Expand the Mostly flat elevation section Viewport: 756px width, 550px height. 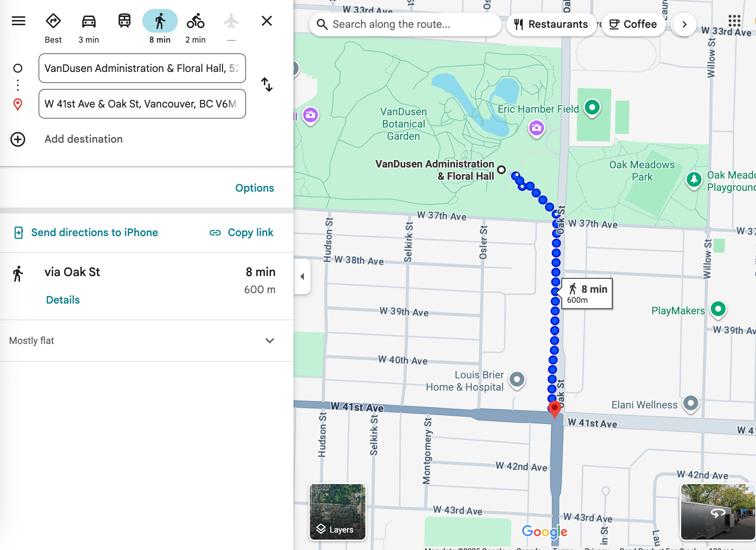coord(270,341)
